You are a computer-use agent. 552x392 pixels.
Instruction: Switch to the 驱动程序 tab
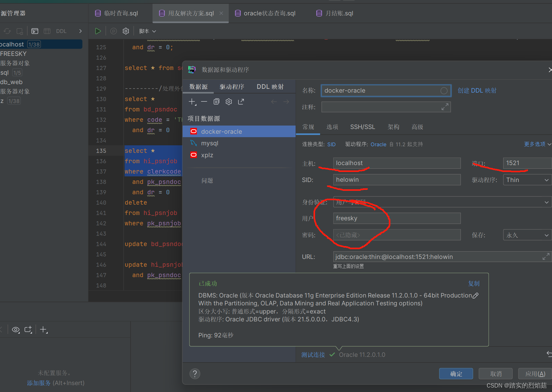tap(232, 87)
